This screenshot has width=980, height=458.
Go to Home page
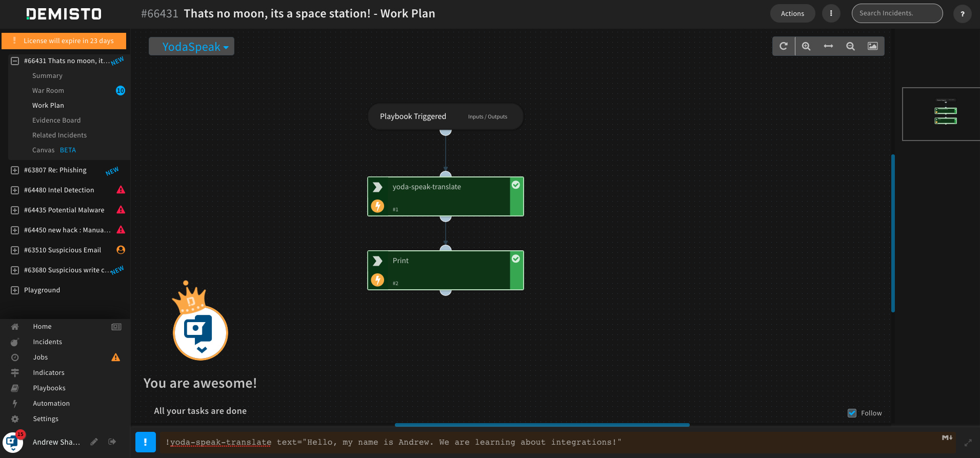42,327
